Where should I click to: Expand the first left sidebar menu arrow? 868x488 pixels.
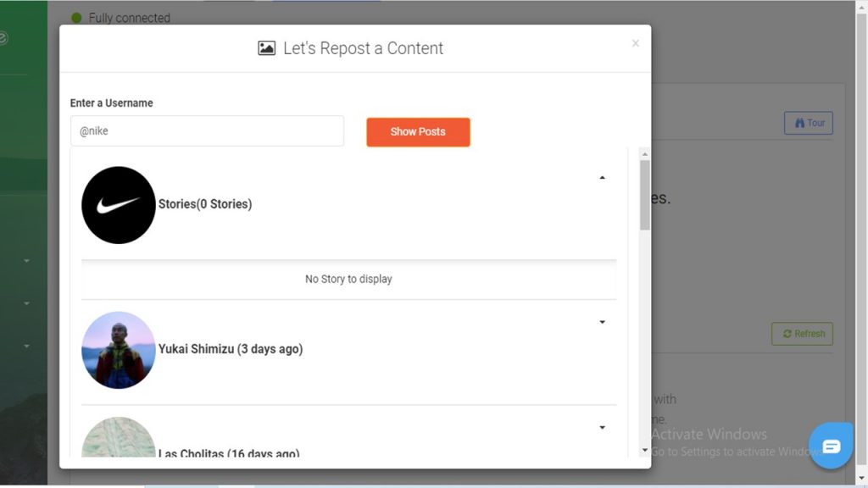click(26, 261)
